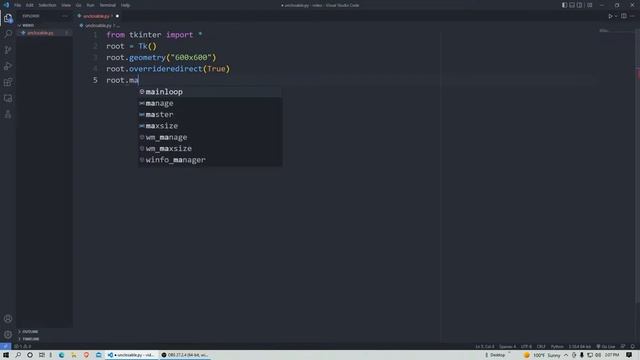Expand the Timeline section
This screenshot has height=360, width=640.
point(44,339)
